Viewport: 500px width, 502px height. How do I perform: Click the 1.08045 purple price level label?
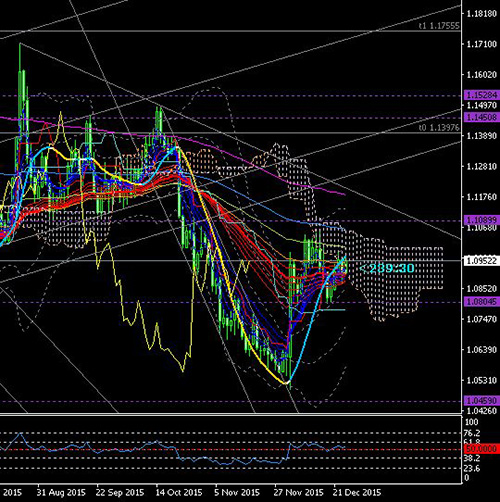(482, 302)
